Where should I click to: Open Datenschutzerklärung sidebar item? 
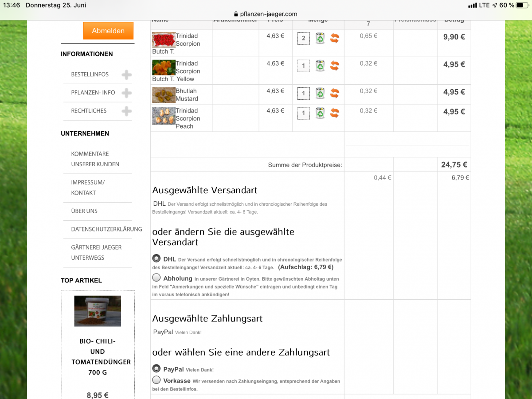click(106, 229)
